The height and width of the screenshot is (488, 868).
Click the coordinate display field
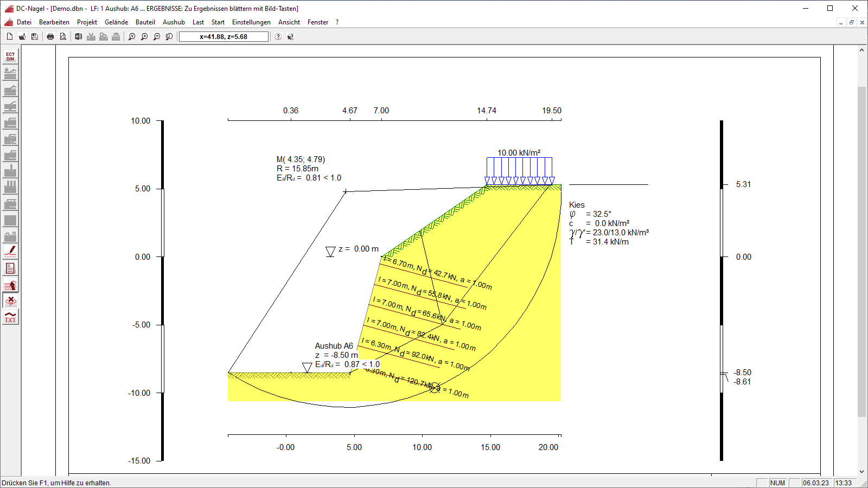(224, 37)
